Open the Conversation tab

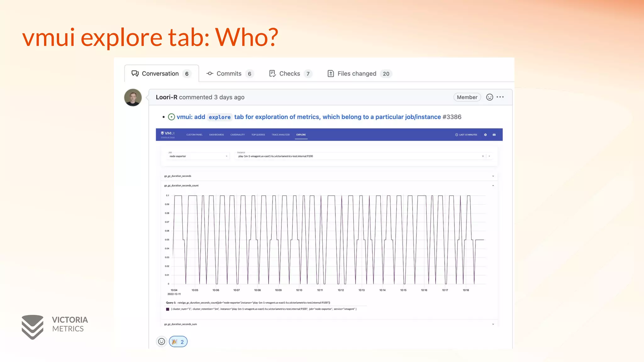(x=161, y=74)
